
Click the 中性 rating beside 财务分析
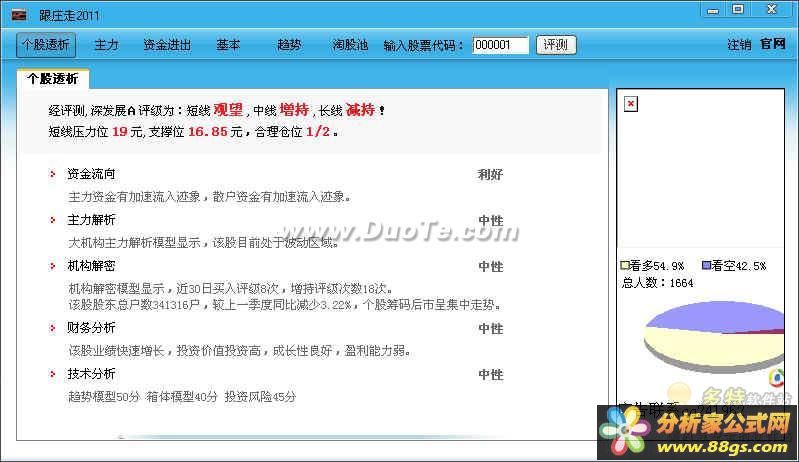pyautogui.click(x=491, y=329)
